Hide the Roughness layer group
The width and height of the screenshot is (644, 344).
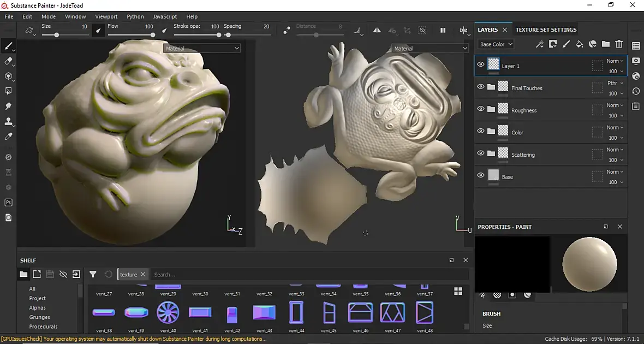click(480, 109)
